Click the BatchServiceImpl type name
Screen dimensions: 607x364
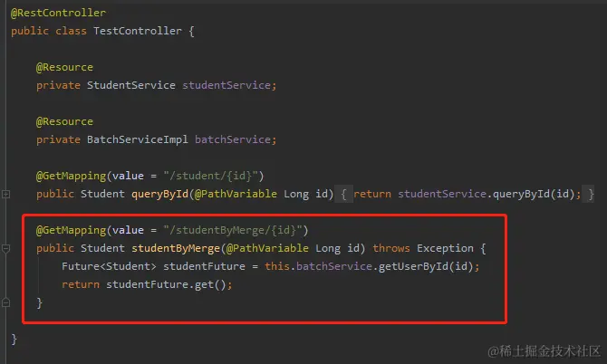pyautogui.click(x=138, y=139)
